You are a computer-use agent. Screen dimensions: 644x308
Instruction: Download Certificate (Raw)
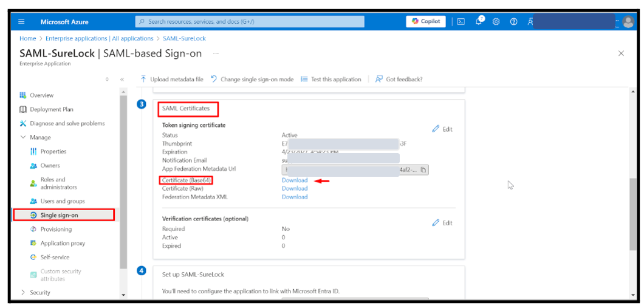(x=295, y=188)
